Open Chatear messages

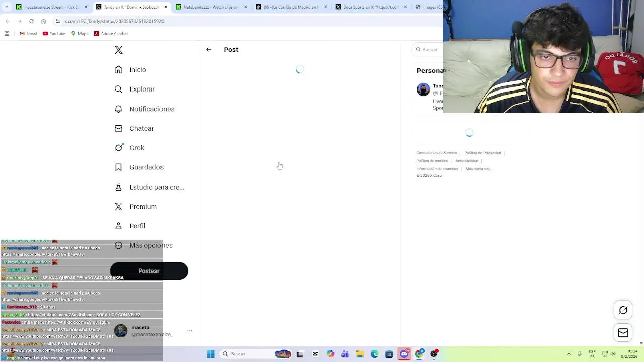pos(134,128)
